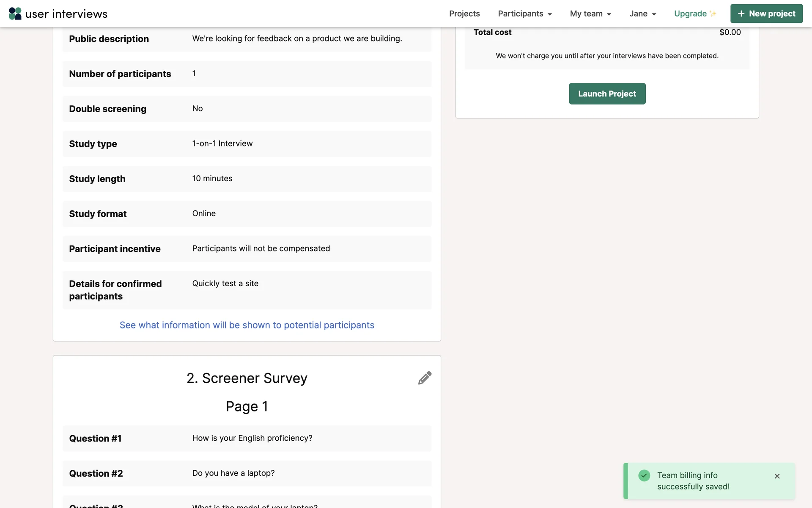Viewport: 812px width, 508px height.
Task: Open the Upgrade link
Action: 690,14
